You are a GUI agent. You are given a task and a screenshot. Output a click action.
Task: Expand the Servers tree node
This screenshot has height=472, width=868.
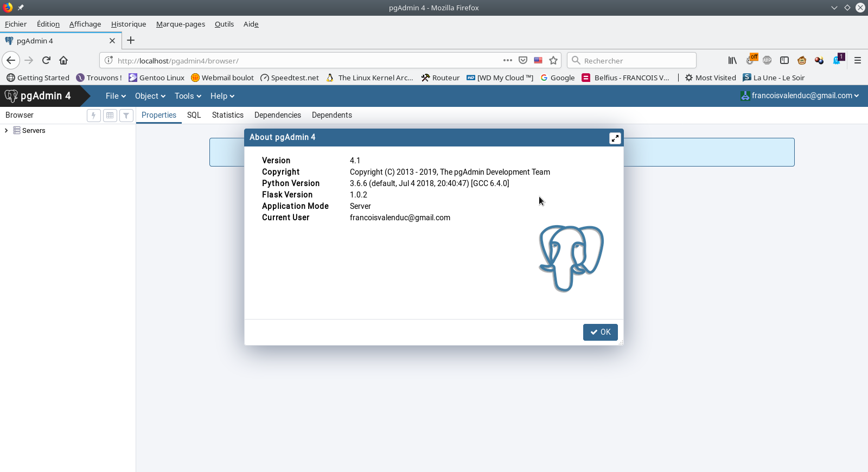coord(7,131)
